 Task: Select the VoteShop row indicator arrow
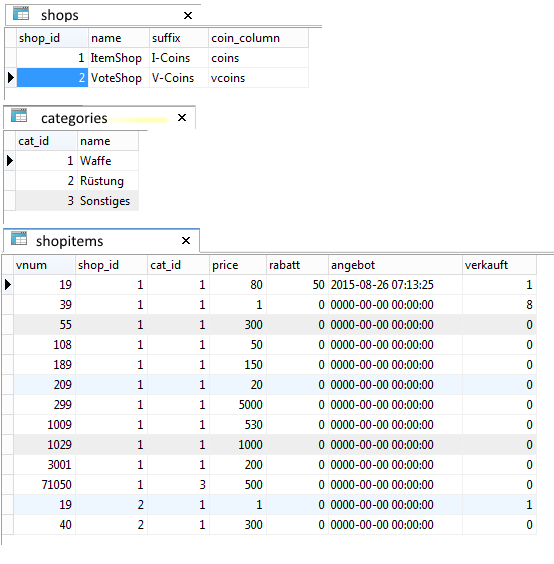[10, 78]
